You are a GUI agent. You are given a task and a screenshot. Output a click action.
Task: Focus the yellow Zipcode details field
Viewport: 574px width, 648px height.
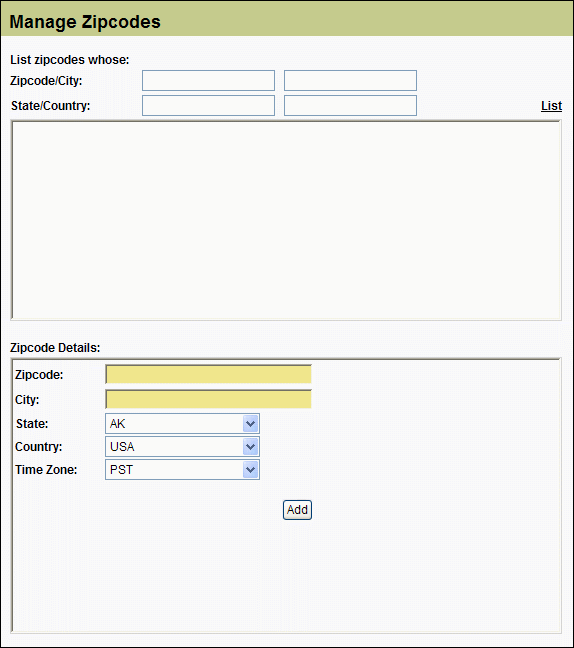[208, 374]
